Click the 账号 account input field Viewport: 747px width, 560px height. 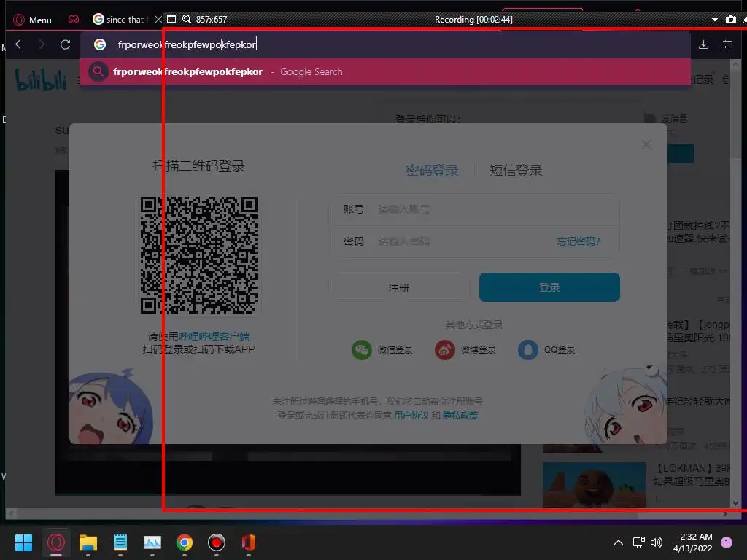point(476,209)
